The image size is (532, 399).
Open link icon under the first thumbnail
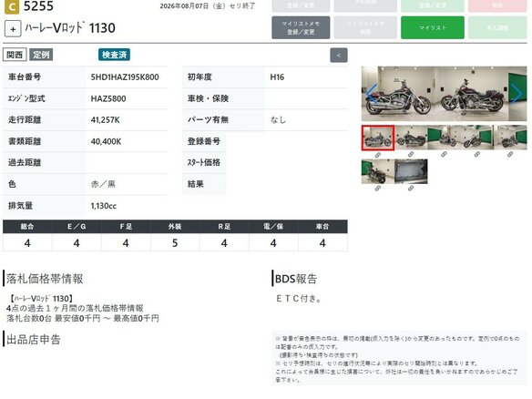(378, 155)
